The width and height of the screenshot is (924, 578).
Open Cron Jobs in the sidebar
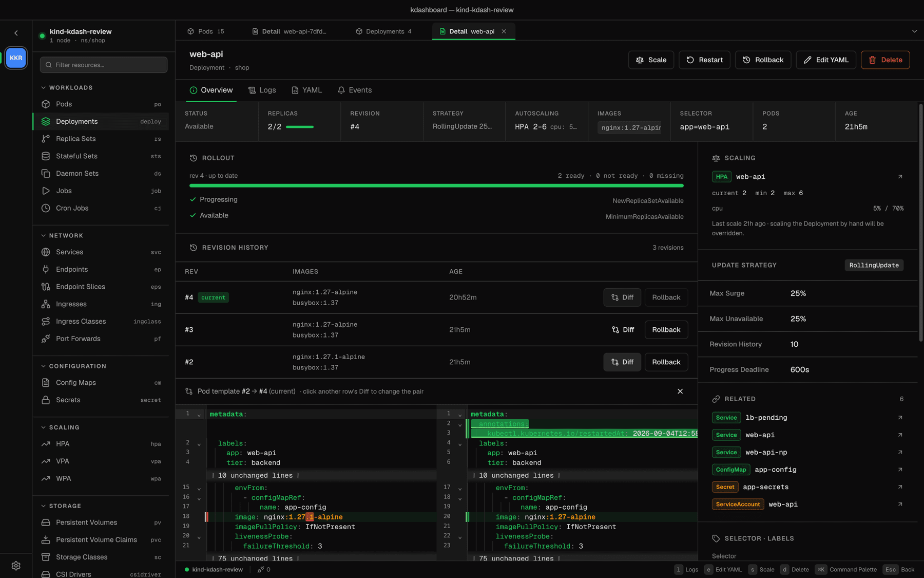pos(101,208)
